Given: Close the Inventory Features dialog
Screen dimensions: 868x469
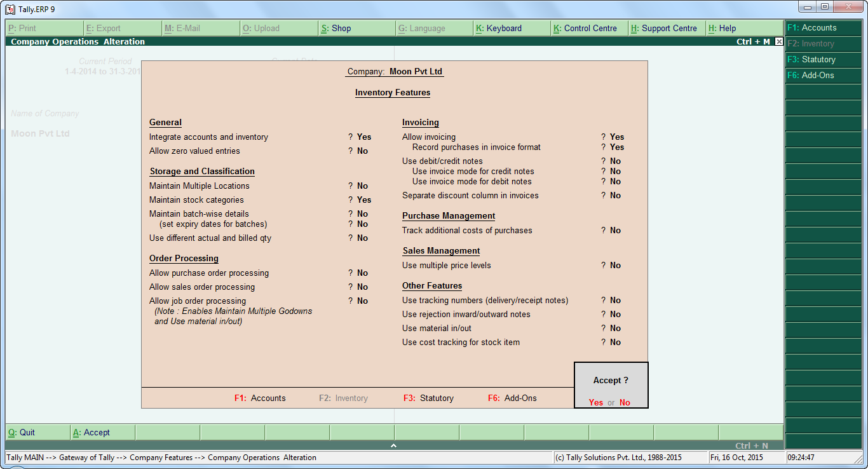Looking at the screenshot, I should (x=778, y=41).
